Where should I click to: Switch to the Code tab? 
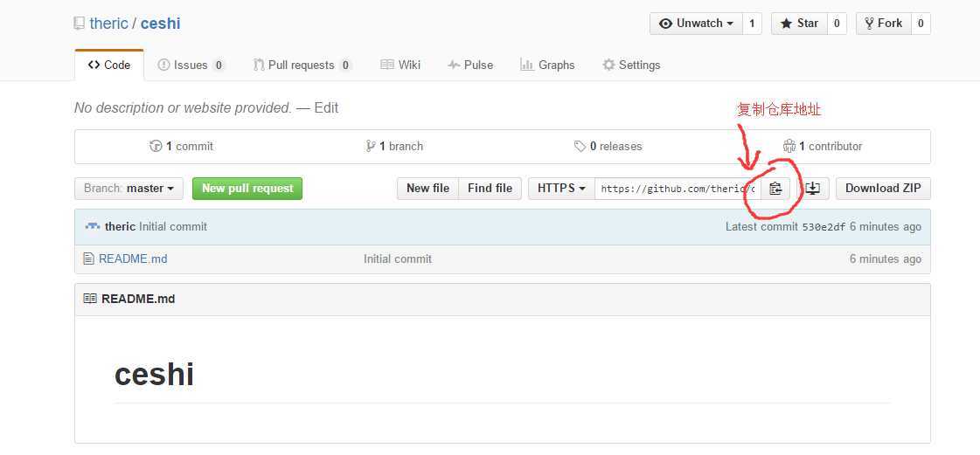pos(109,65)
